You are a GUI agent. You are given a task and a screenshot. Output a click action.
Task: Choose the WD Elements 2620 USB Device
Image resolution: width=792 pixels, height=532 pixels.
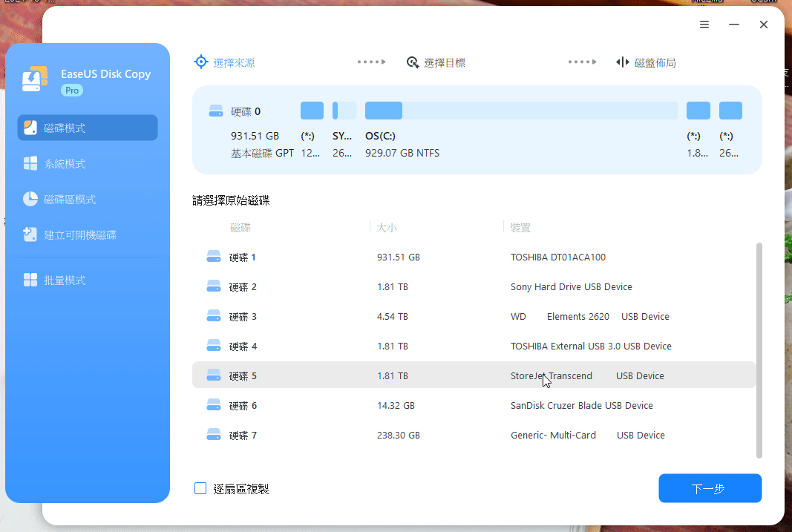click(590, 317)
